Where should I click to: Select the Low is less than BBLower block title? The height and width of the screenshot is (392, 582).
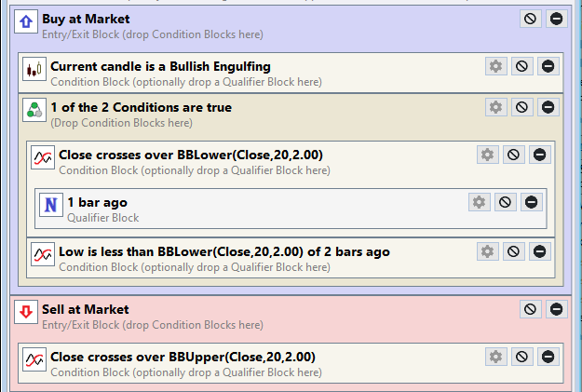coord(224,251)
